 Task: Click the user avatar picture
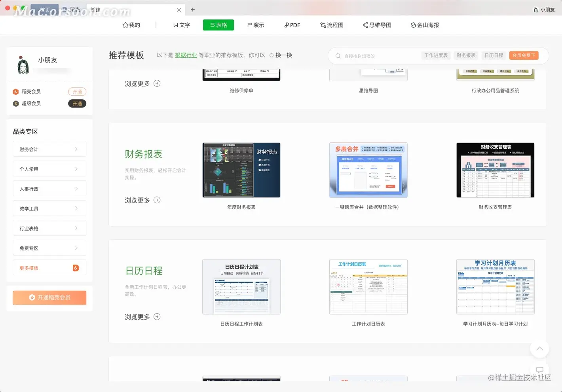(x=23, y=65)
